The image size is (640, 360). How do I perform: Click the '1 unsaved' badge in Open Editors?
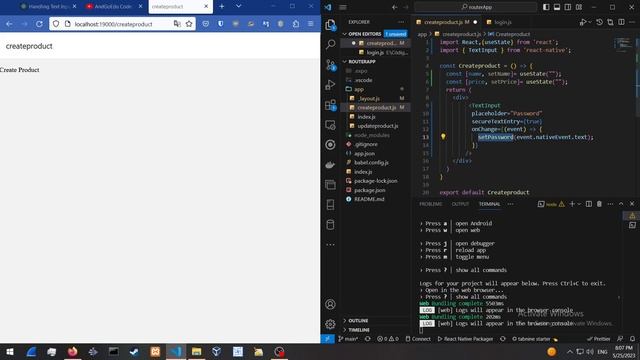click(396, 34)
